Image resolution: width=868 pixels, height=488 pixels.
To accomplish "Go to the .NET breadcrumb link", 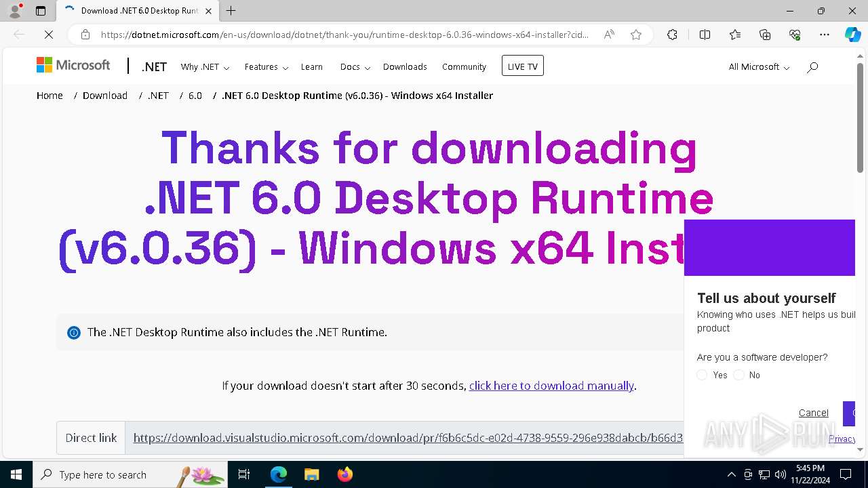I will click(158, 96).
